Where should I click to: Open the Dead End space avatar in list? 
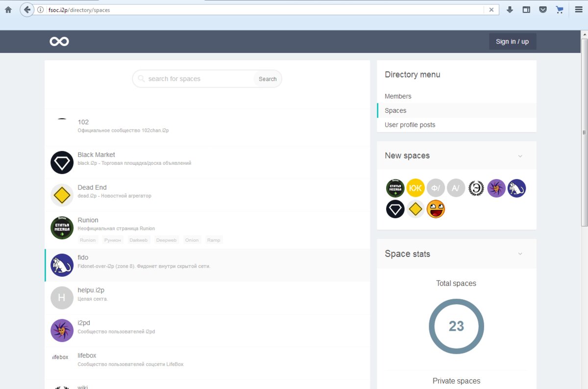coord(62,195)
